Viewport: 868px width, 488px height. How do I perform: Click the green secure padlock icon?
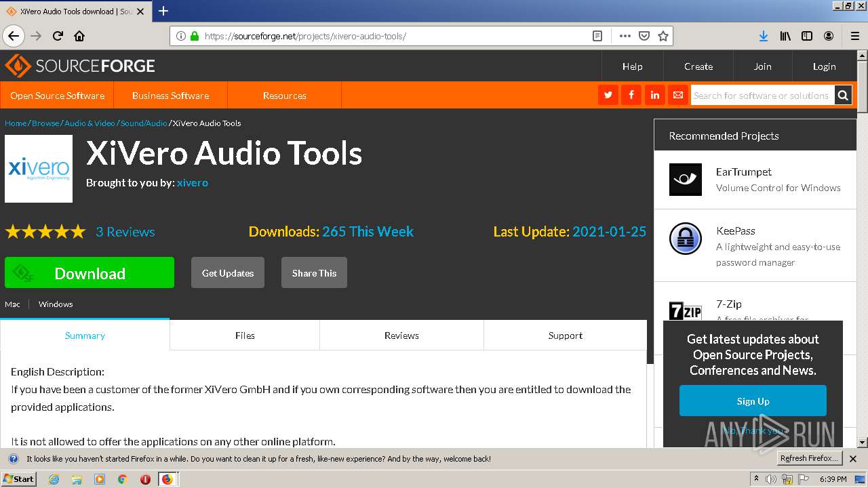click(x=195, y=36)
